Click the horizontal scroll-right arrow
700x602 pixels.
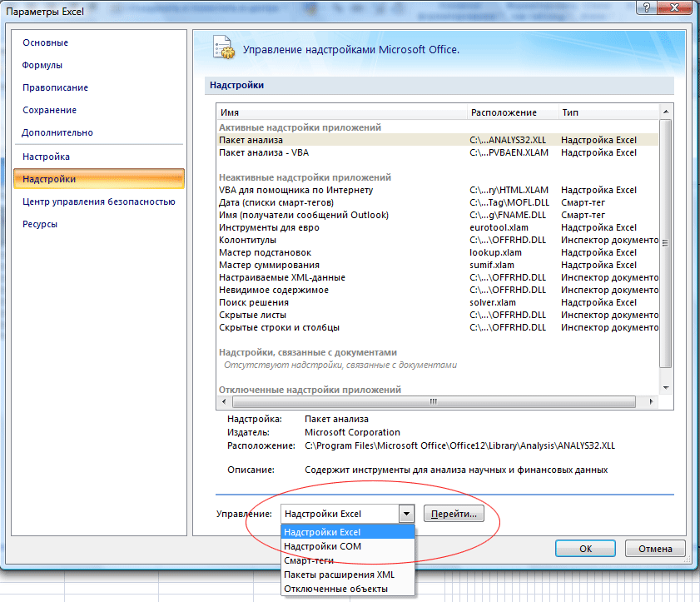[652, 401]
